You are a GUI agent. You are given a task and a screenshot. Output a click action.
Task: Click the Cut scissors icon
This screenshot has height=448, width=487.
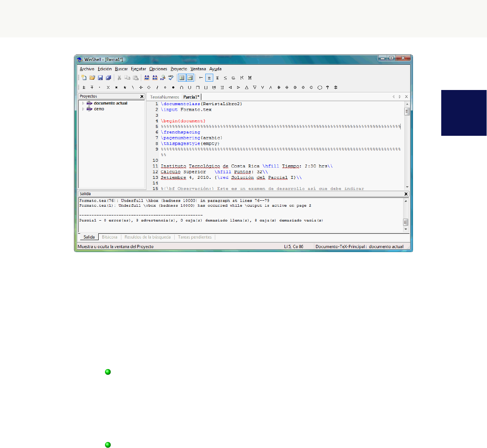(119, 78)
